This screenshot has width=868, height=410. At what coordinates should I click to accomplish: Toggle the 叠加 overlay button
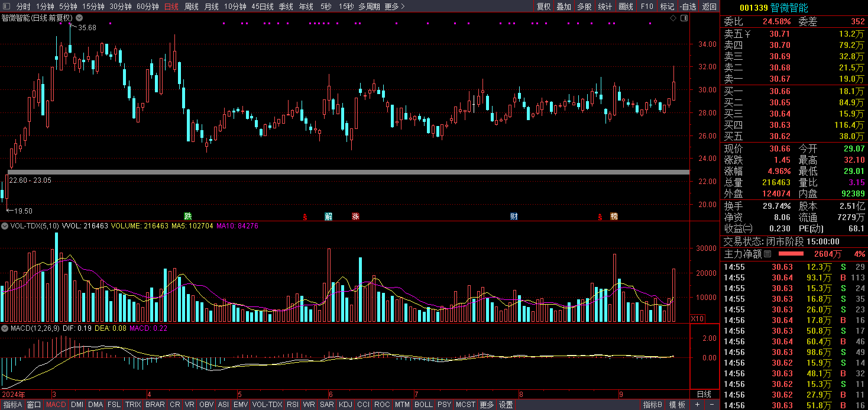[x=563, y=7]
